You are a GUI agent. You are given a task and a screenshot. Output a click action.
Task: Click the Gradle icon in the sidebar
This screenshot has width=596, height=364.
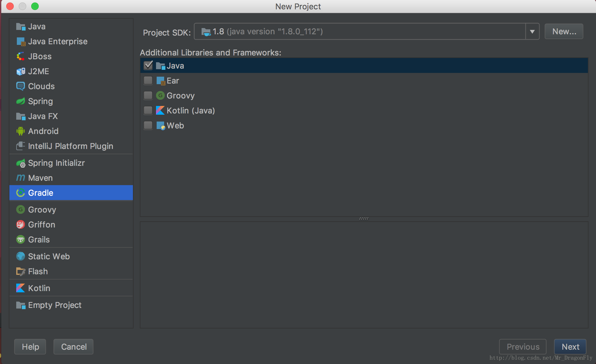tap(21, 193)
